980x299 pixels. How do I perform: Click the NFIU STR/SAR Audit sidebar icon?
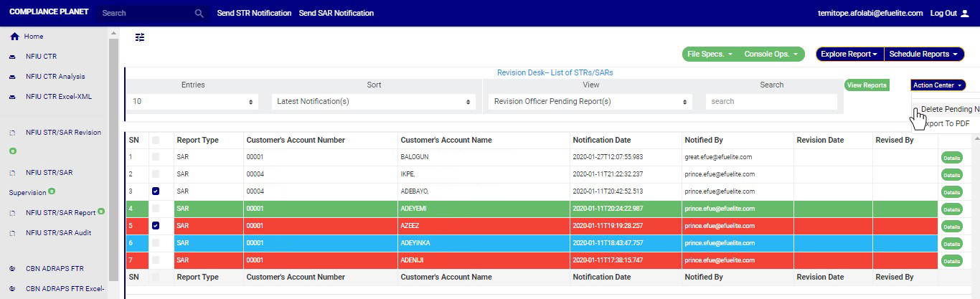pyautogui.click(x=12, y=233)
